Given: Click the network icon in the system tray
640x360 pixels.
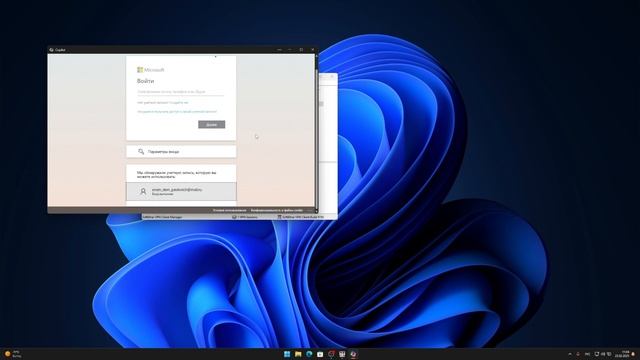Looking at the screenshot, I should (x=597, y=354).
